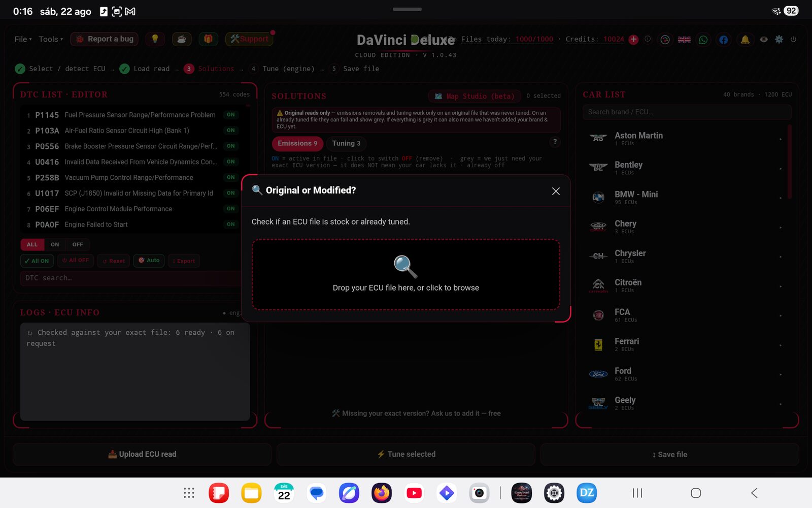Screen dimensions: 812x508
Task: Select the OFF filter in DTC list
Action: pos(78,244)
